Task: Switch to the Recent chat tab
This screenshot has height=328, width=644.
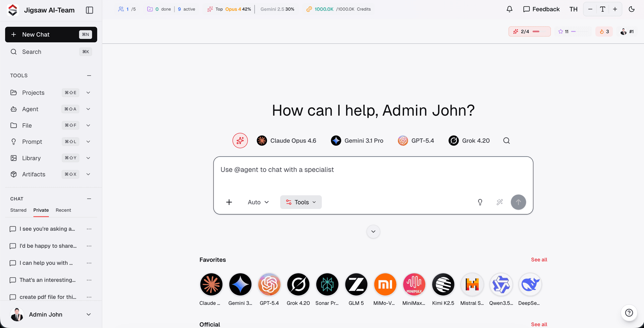Action: [x=63, y=210]
